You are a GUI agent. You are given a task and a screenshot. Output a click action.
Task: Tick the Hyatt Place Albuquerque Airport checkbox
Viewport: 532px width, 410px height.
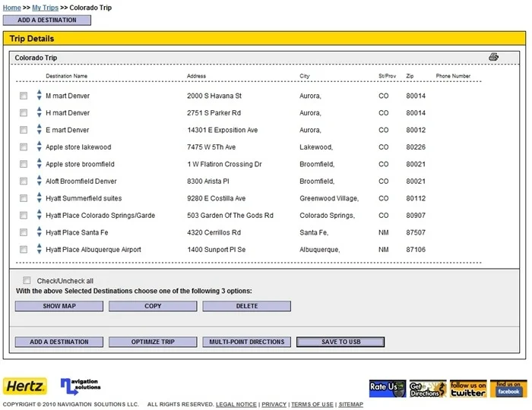pyautogui.click(x=24, y=249)
